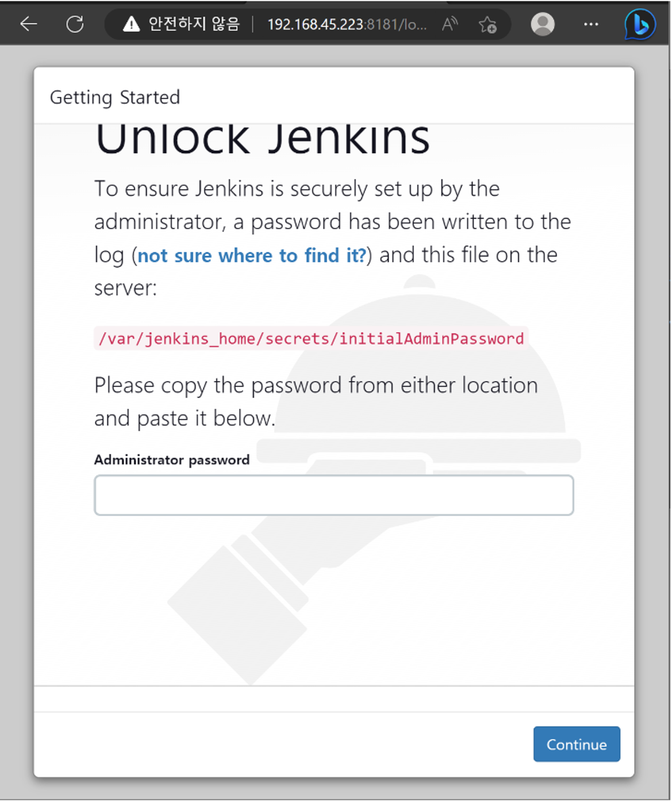Open the Read aloud icon in address bar
This screenshot has width=672, height=801.
pos(450,24)
